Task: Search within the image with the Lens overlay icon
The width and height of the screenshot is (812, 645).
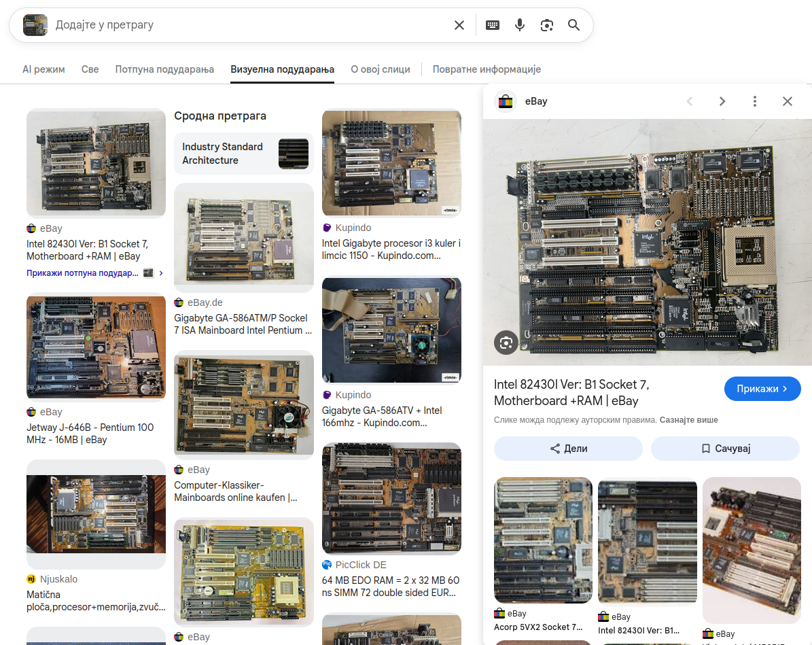Action: (x=506, y=343)
